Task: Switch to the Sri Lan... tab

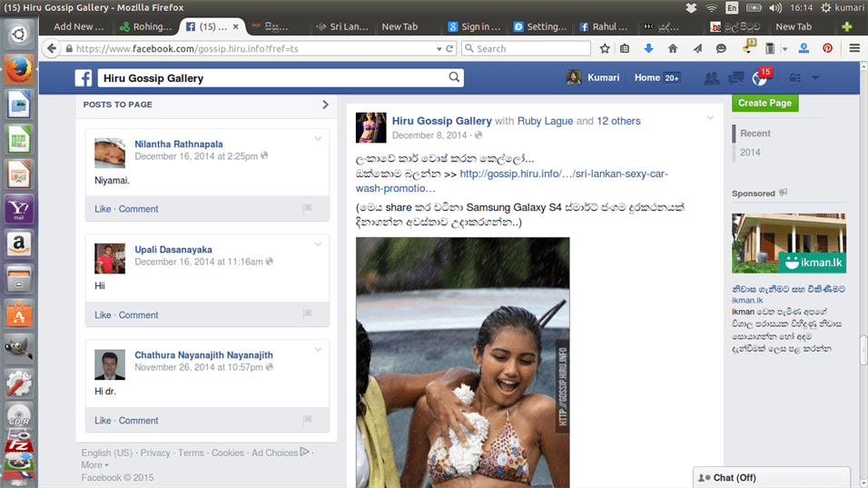Action: [x=342, y=26]
